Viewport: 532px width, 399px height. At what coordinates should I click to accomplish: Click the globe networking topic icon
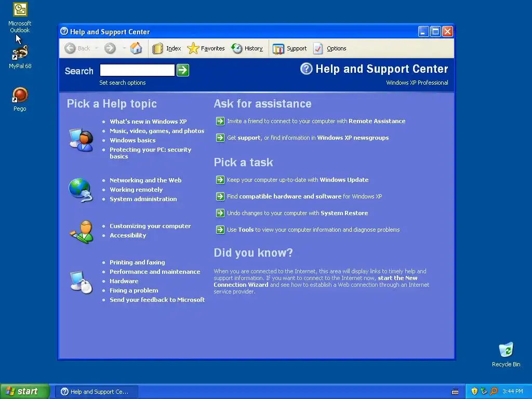tap(81, 190)
